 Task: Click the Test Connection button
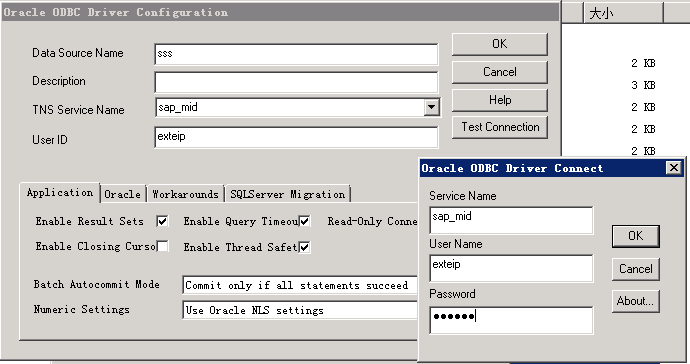tap(499, 127)
